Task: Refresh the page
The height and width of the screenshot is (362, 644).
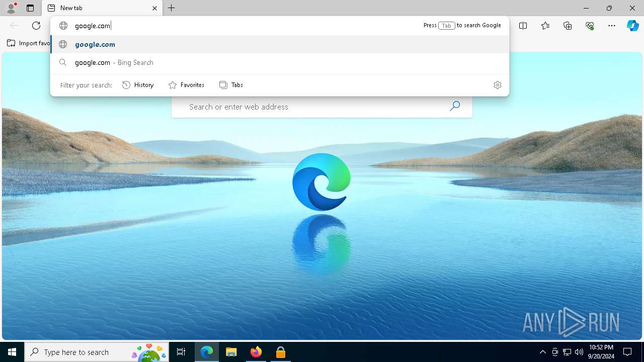Action: point(36,26)
